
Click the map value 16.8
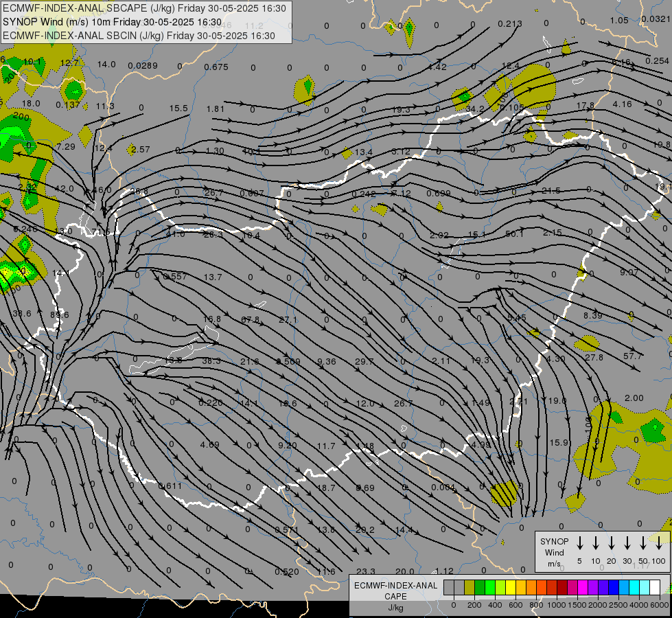point(212,319)
